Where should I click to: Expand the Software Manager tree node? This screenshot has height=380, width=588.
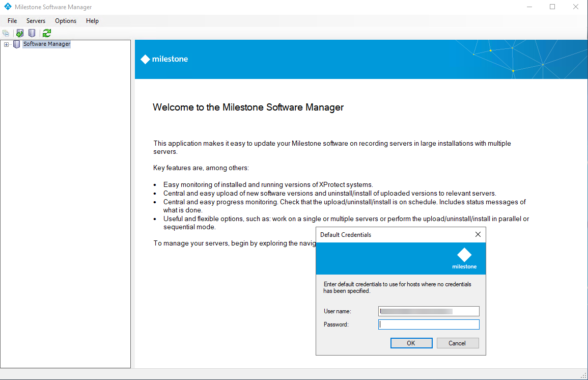tap(7, 45)
